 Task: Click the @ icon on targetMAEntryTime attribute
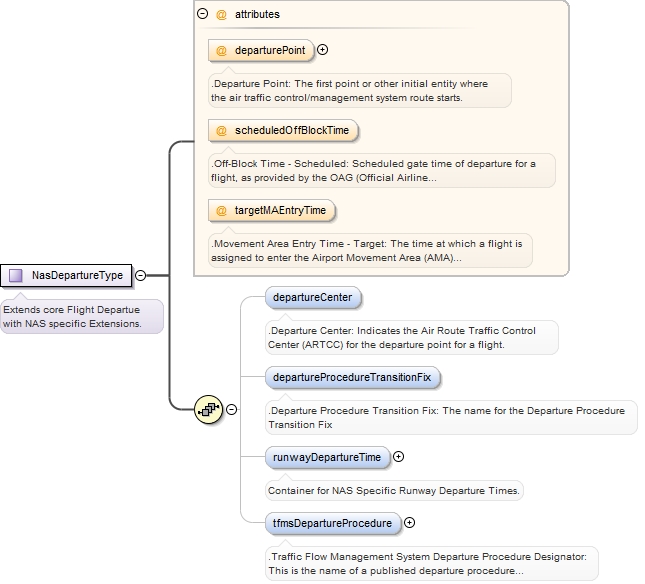pyautogui.click(x=221, y=210)
